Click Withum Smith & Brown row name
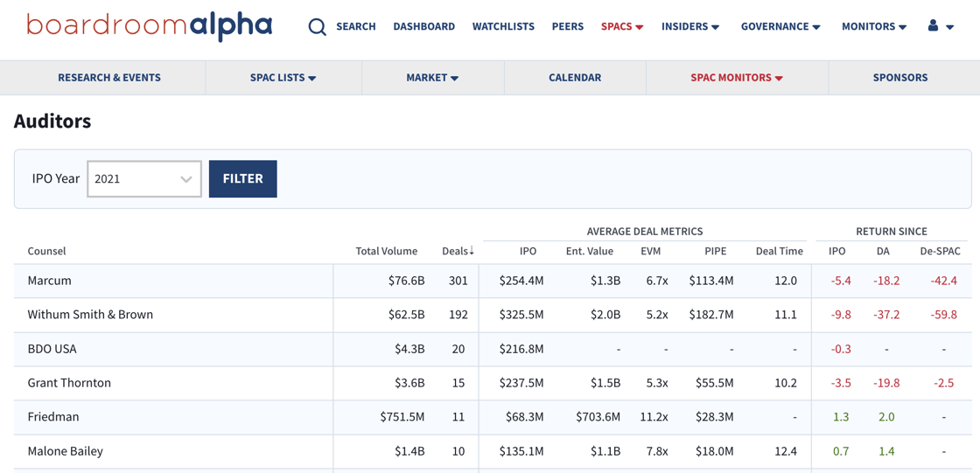Viewport: 980px width, 473px height. [x=90, y=315]
